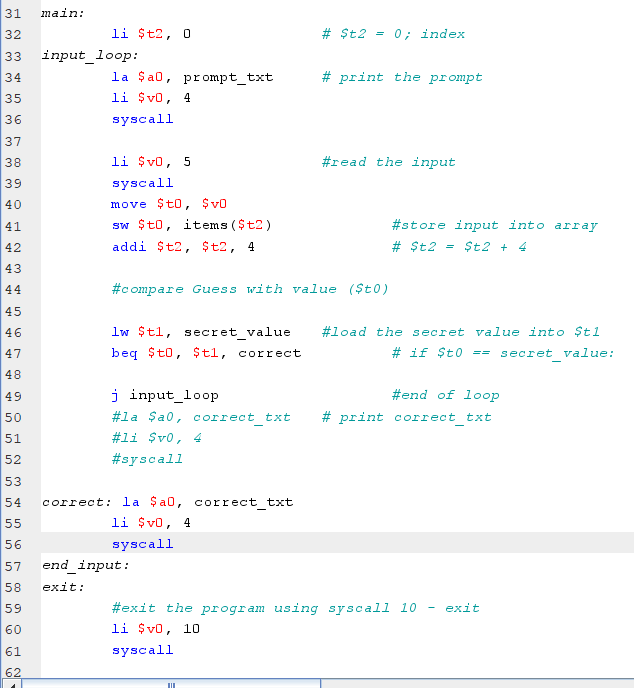Click the 'beq' instruction keyword
The height and width of the screenshot is (688, 634).
click(x=125, y=353)
